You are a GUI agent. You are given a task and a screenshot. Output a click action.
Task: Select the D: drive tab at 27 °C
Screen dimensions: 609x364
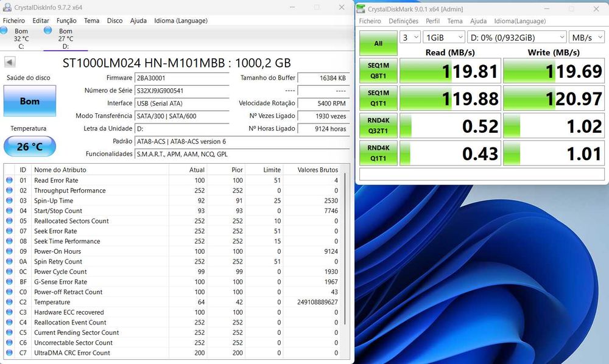66,38
